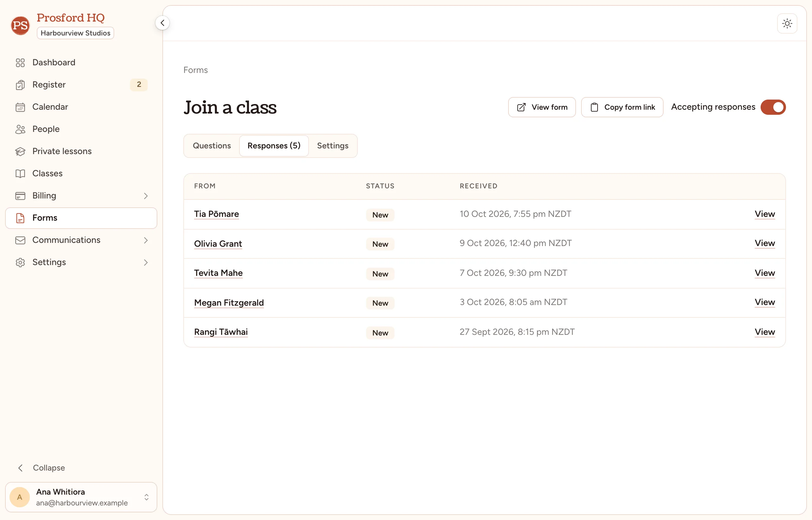Viewport: 812px width, 520px height.
Task: Click the Prosford HQ title text
Action: [x=71, y=17]
